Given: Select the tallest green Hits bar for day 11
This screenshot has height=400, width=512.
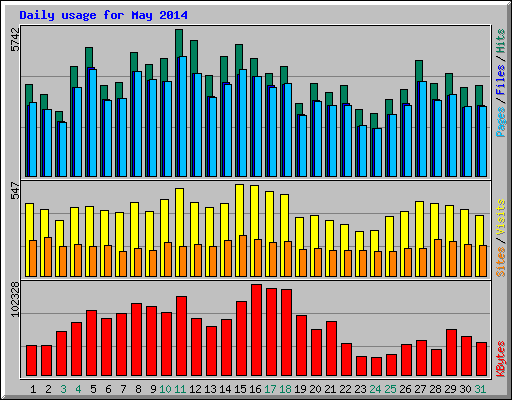Looking at the screenshot, I should coord(179,43).
